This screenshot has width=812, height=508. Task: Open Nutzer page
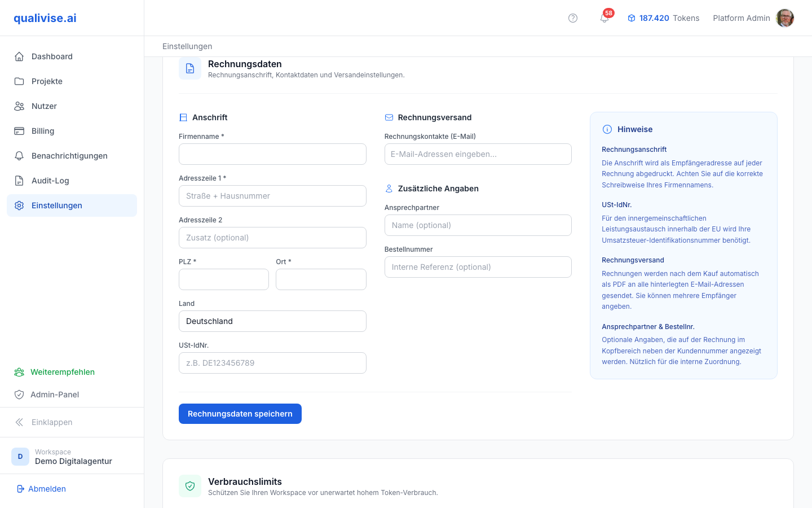point(72,106)
